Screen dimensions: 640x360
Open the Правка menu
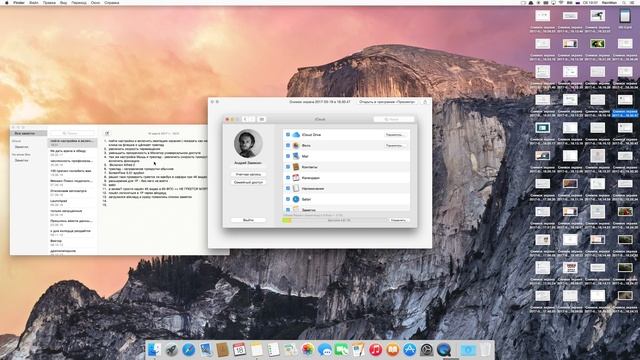pyautogui.click(x=49, y=2)
